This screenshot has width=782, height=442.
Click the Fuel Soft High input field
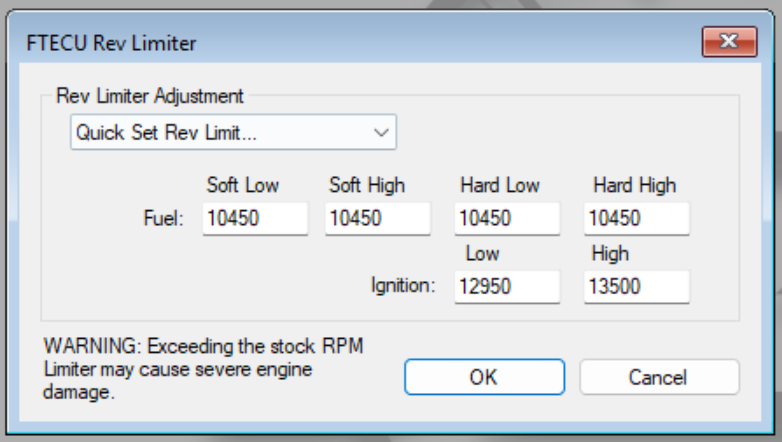pyautogui.click(x=378, y=219)
